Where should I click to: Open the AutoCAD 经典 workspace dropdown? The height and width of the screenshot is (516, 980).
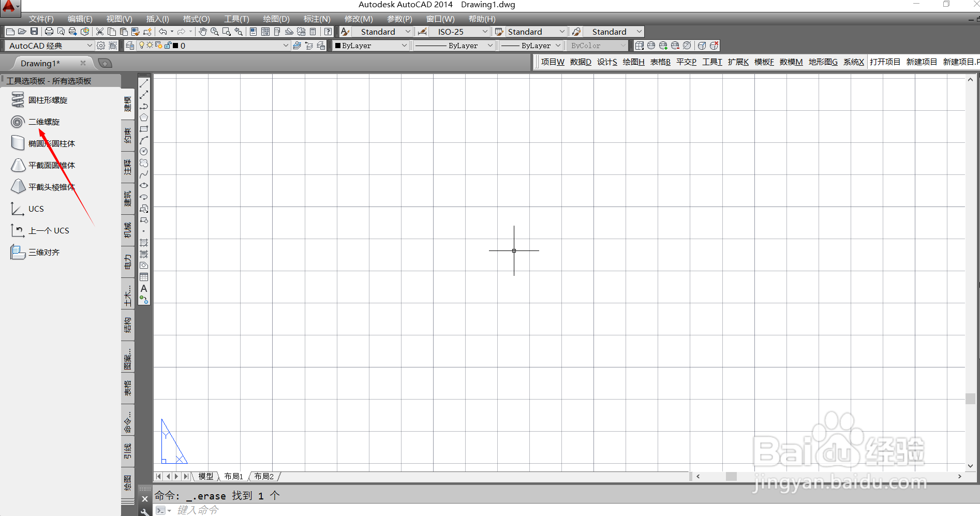coord(89,46)
